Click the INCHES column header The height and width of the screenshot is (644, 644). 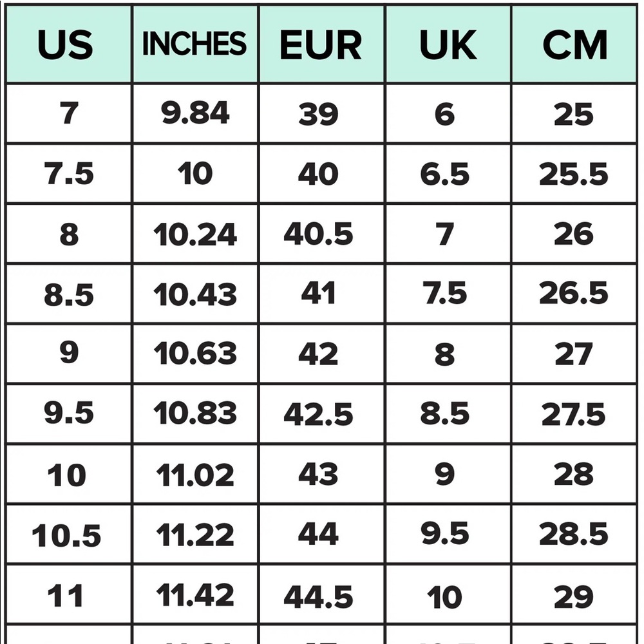pos(194,45)
